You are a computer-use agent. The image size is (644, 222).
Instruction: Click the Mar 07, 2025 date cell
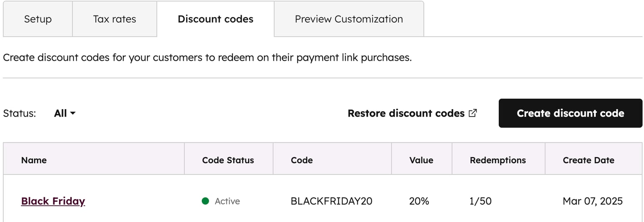(592, 201)
